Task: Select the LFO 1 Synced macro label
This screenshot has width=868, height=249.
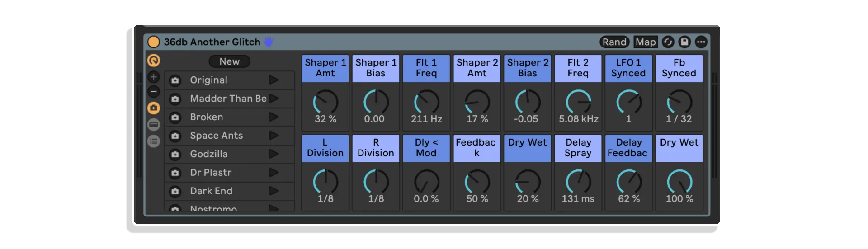Action: tap(628, 68)
